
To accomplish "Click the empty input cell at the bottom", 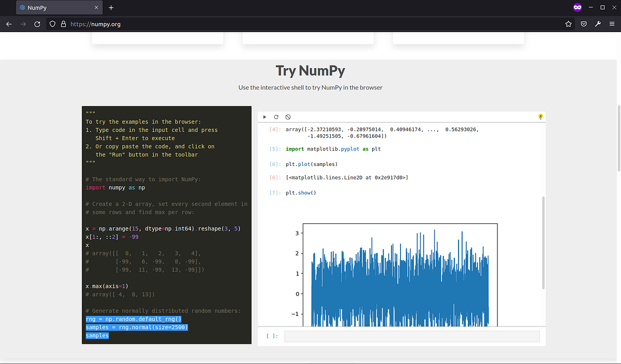I will click(x=411, y=336).
